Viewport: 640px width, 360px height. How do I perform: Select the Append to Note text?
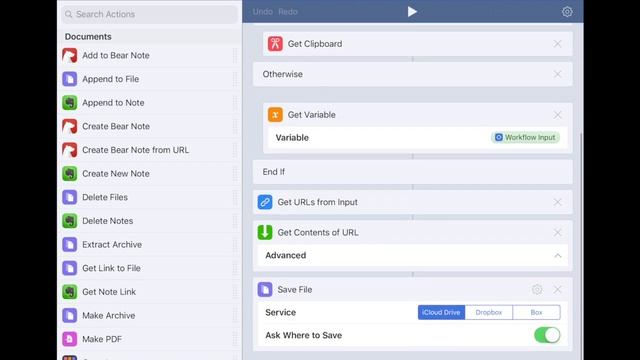point(113,103)
